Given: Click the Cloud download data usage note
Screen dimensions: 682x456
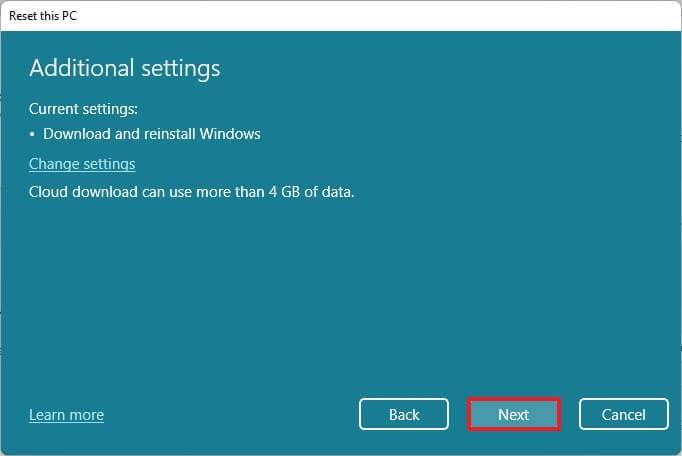Looking at the screenshot, I should (x=191, y=190).
